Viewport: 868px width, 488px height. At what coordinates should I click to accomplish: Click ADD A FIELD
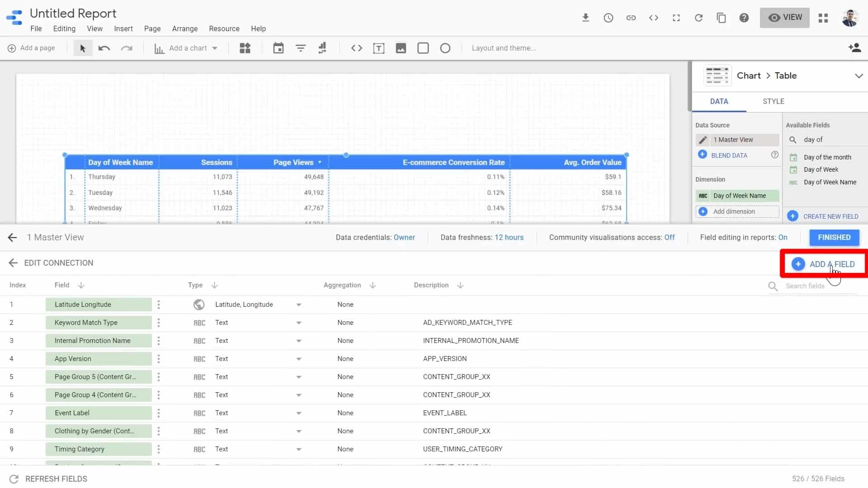(x=825, y=264)
